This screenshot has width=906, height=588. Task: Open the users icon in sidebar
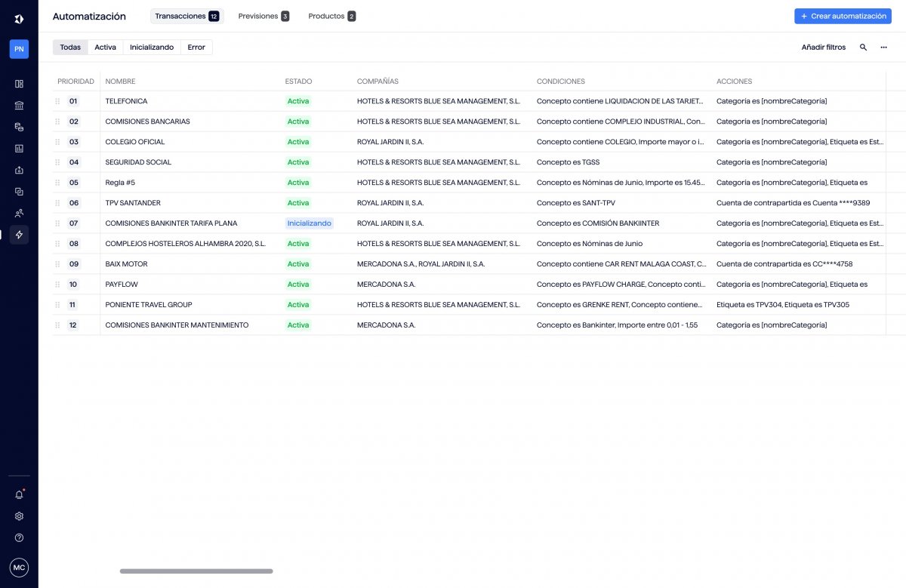coord(19,213)
